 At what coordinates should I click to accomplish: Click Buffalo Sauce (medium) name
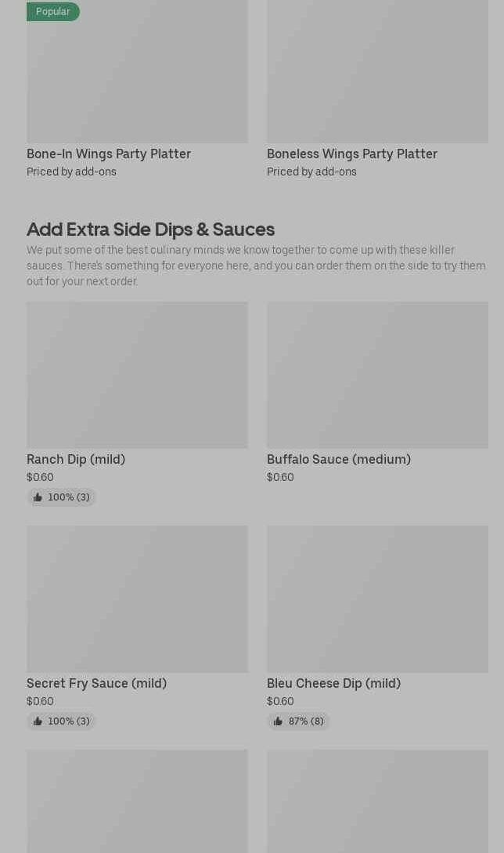[x=339, y=460]
